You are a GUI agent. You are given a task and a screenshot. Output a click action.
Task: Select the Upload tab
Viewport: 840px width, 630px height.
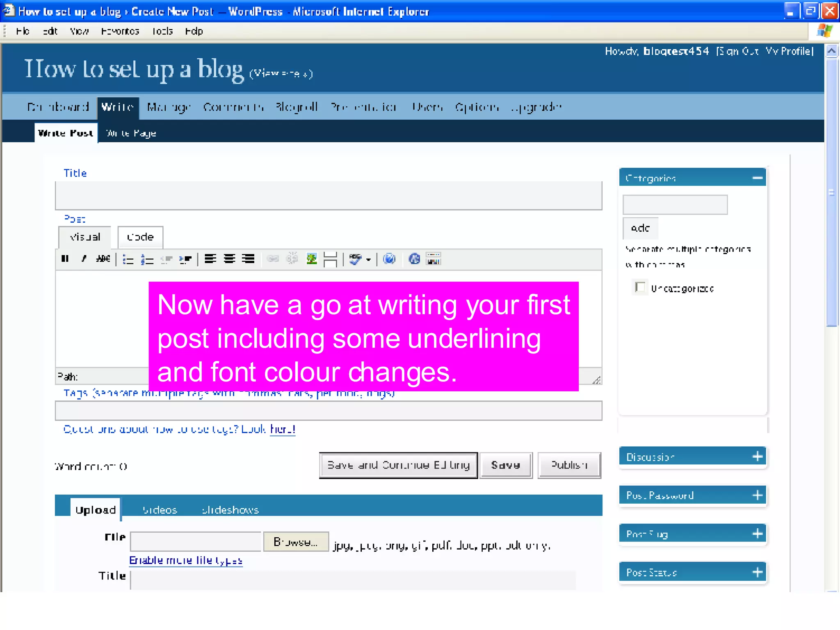click(x=96, y=510)
